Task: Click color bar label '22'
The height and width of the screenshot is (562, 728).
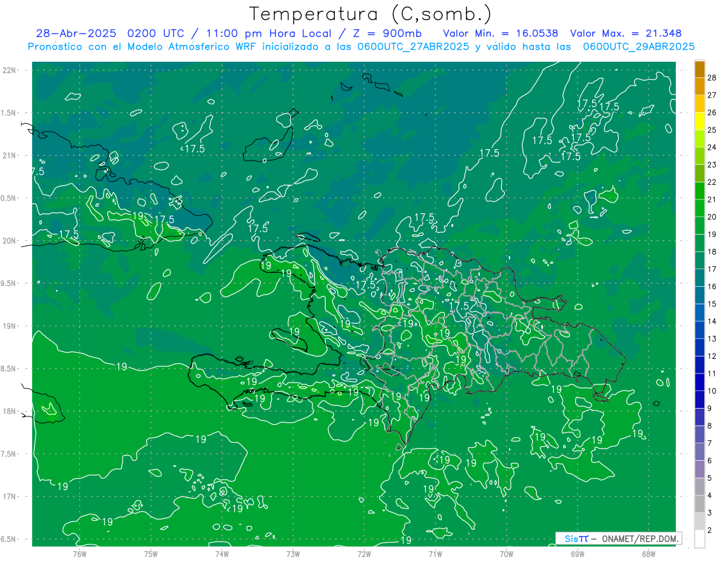Action: pos(712,182)
